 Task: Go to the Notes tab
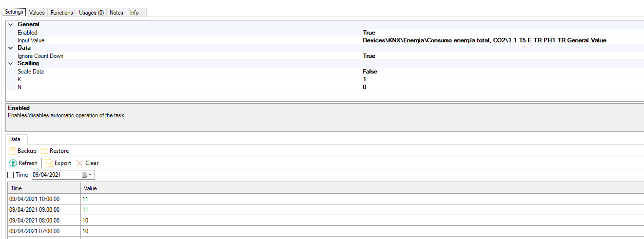[117, 13]
